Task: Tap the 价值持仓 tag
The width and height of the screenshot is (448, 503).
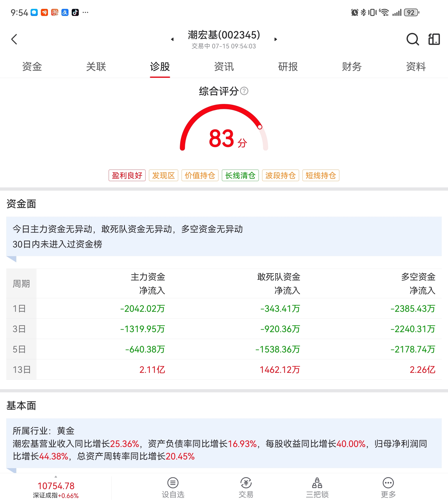Action: pyautogui.click(x=200, y=175)
